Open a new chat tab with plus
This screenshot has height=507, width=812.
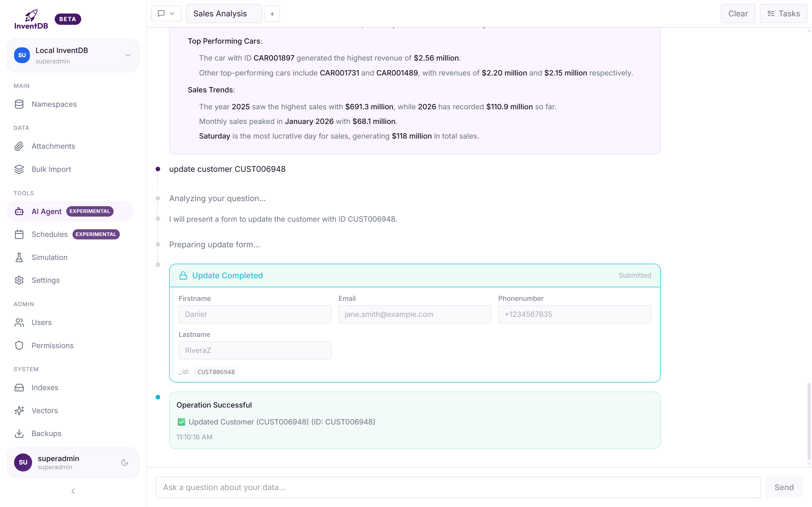[272, 14]
